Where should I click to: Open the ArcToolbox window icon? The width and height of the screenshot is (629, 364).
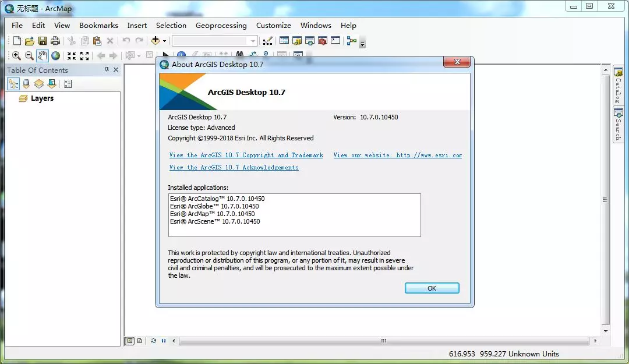coord(322,41)
